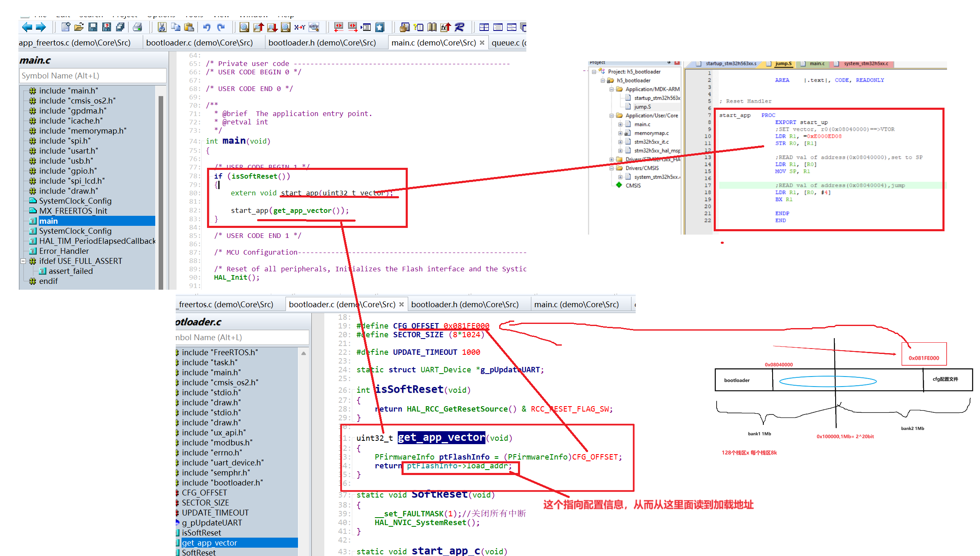Click the Replace X-to-Y toolbar icon
The width and height of the screenshot is (980, 556).
coord(299,28)
